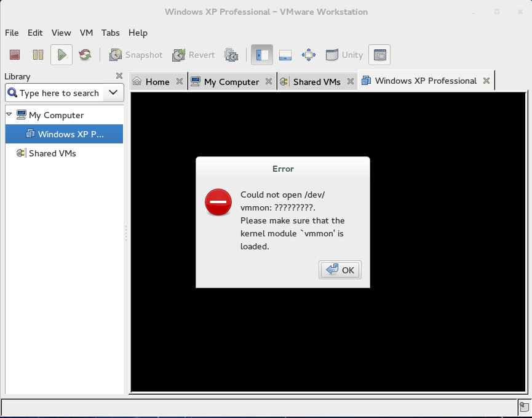Toggle the library sidebar view icon
The height and width of the screenshot is (418, 532).
pyautogui.click(x=262, y=55)
